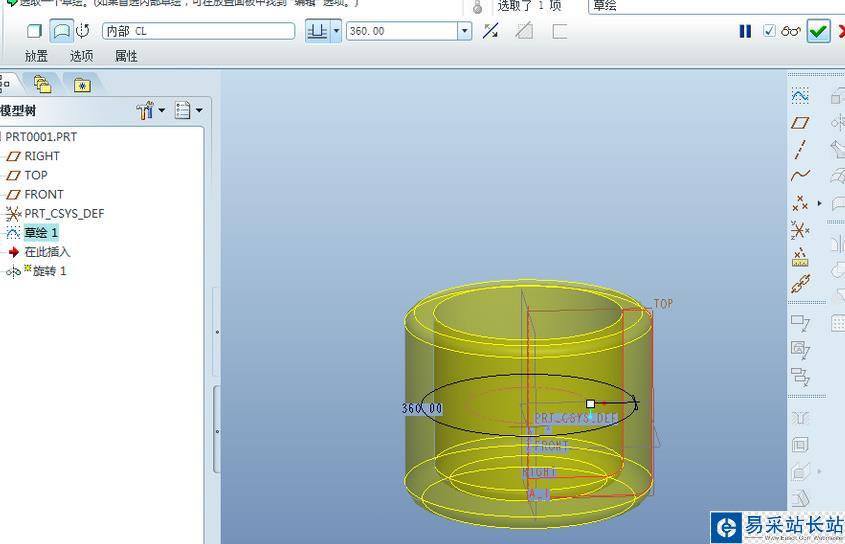Switch to the favorites folder tab
845x544 pixels.
point(82,85)
